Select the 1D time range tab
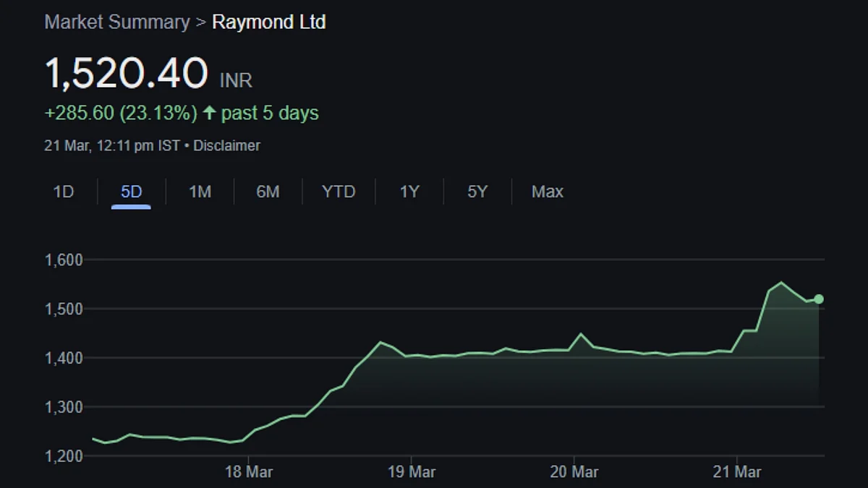 [64, 192]
